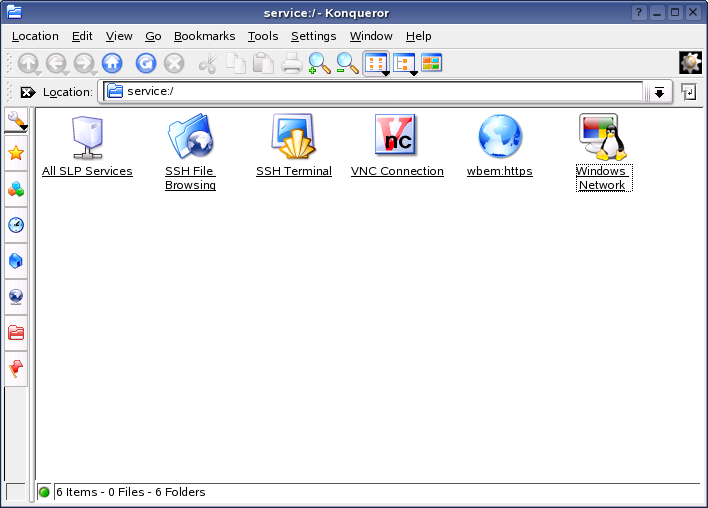The height and width of the screenshot is (508, 708).
Task: Open the Location history dropdown arrow
Action: (659, 92)
